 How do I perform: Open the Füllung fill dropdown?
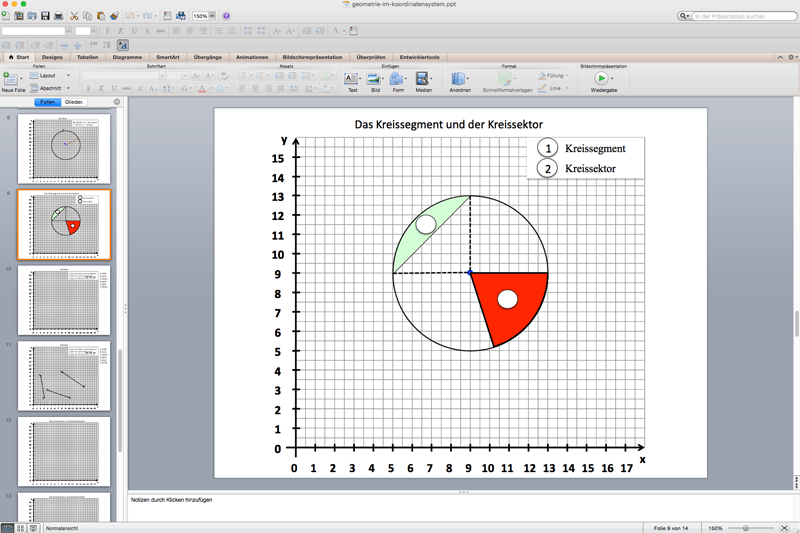[x=553, y=75]
